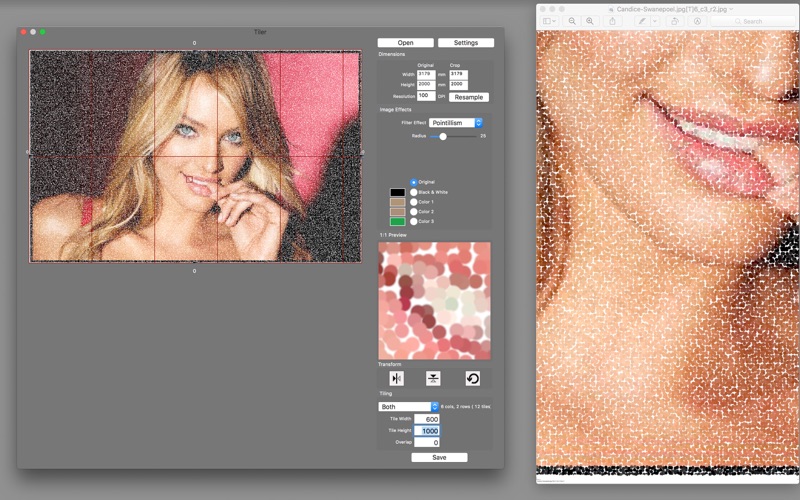Viewport: 800px width, 500px height.
Task: Click the Tile Width input field
Action: 427,419
